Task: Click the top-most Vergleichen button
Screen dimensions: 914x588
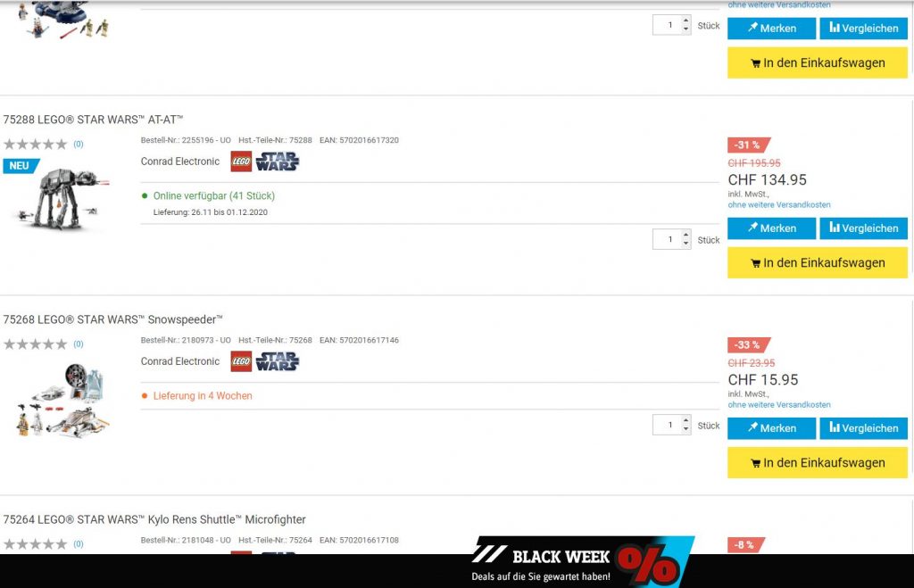Action: tap(864, 28)
